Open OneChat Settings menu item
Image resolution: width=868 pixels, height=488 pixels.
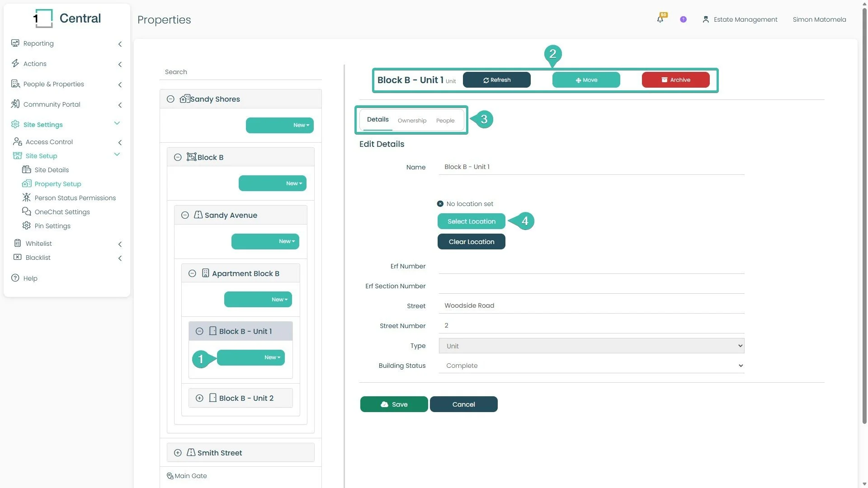click(x=62, y=211)
